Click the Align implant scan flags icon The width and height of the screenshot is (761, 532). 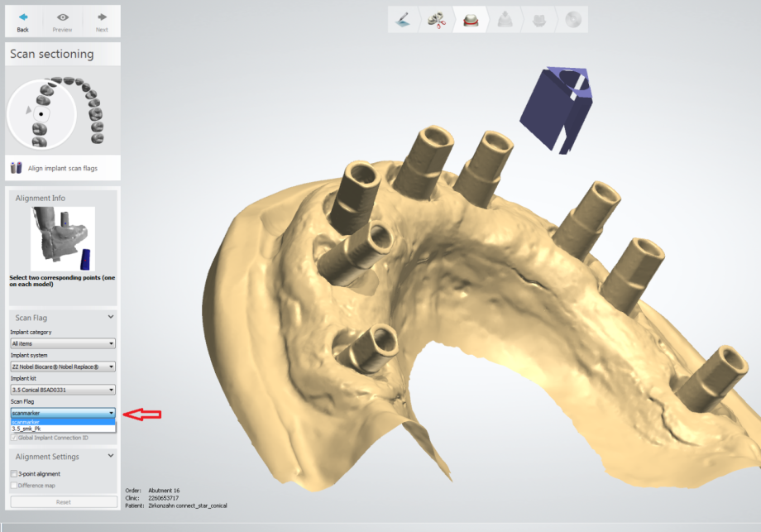(x=17, y=168)
